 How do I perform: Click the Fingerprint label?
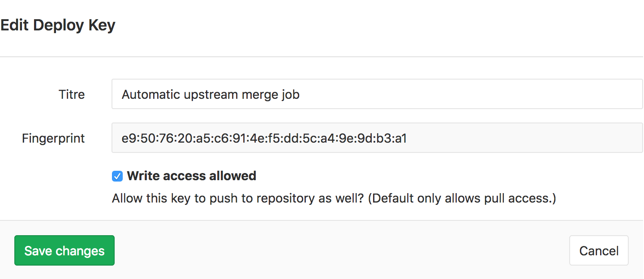pos(53,138)
